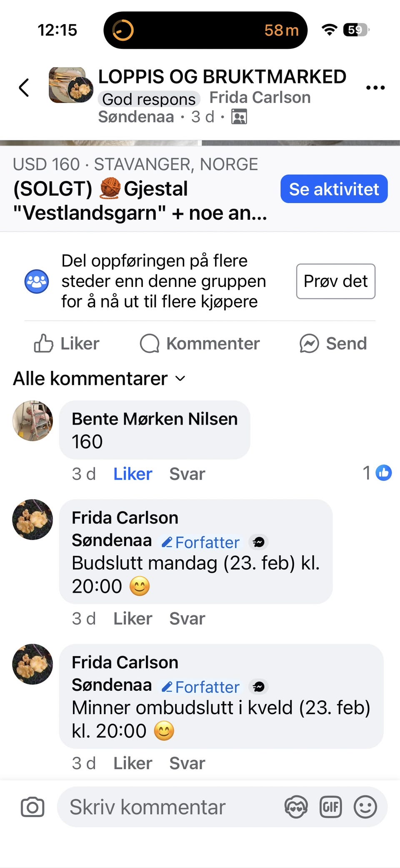Open the avatar sticker picker
Viewport: 400px width, 868px height.
coord(296,807)
